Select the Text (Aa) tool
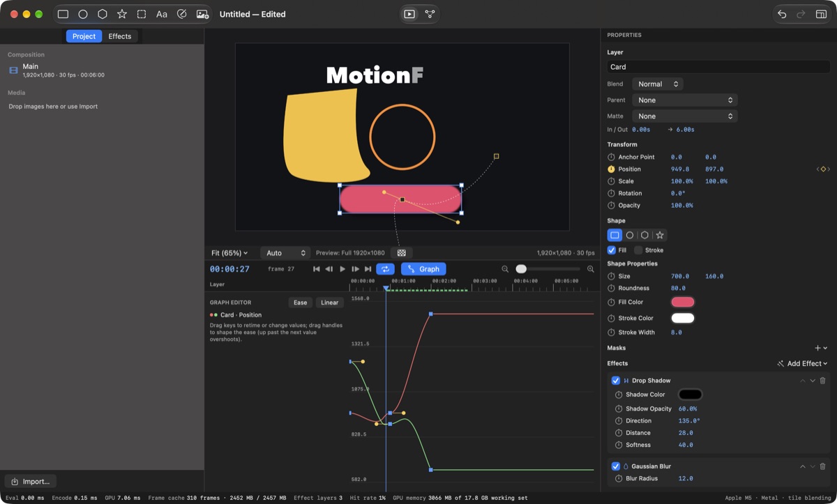 pyautogui.click(x=162, y=14)
